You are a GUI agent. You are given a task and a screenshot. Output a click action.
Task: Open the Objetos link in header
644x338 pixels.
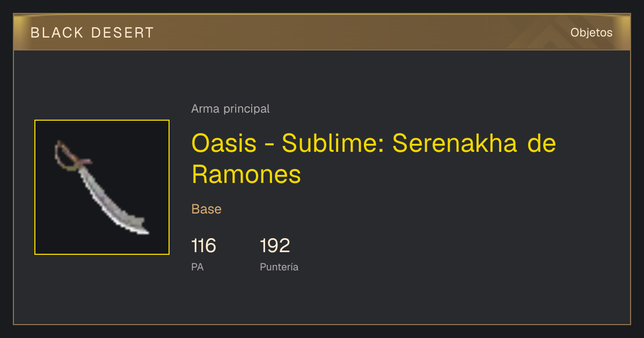click(591, 33)
